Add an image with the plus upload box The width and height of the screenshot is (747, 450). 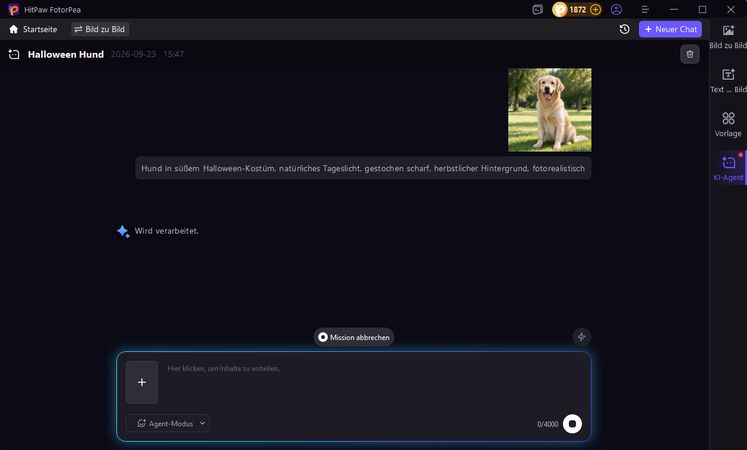click(141, 382)
